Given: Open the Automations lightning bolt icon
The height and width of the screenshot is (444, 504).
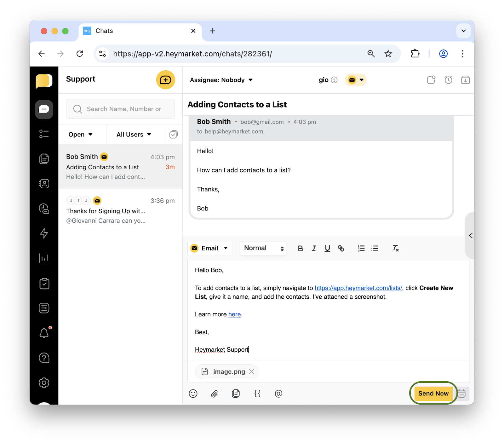Looking at the screenshot, I should click(44, 233).
